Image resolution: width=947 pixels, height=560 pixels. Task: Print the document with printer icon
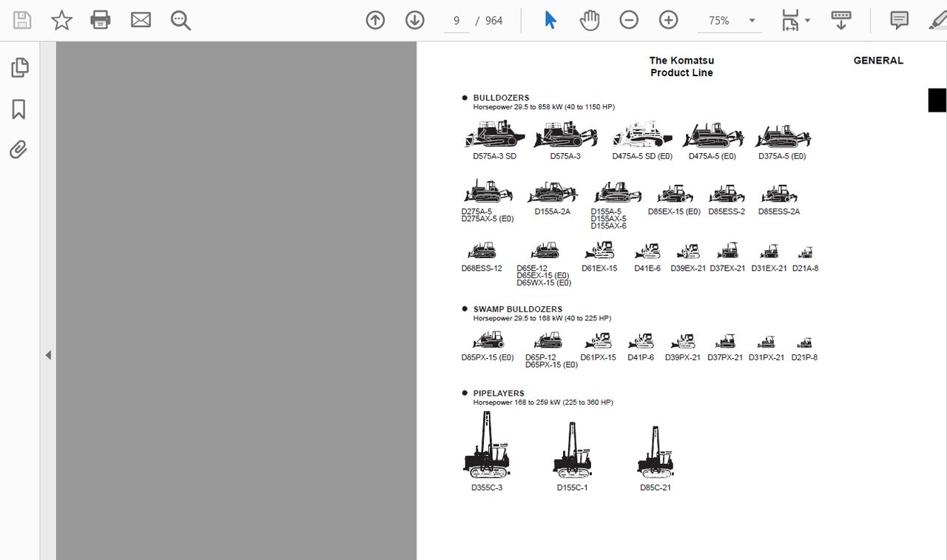click(x=101, y=20)
